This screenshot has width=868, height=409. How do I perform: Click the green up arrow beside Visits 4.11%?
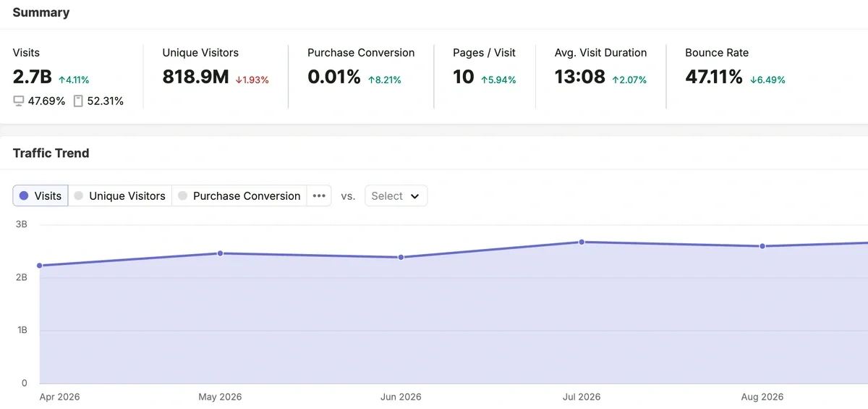[x=62, y=80]
